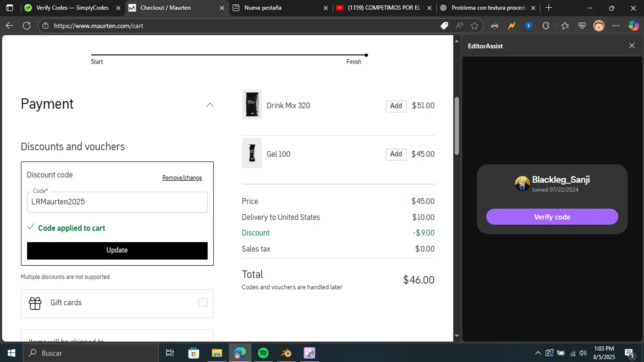Click the black Update button
The height and width of the screenshot is (362, 644).
pos(117,251)
